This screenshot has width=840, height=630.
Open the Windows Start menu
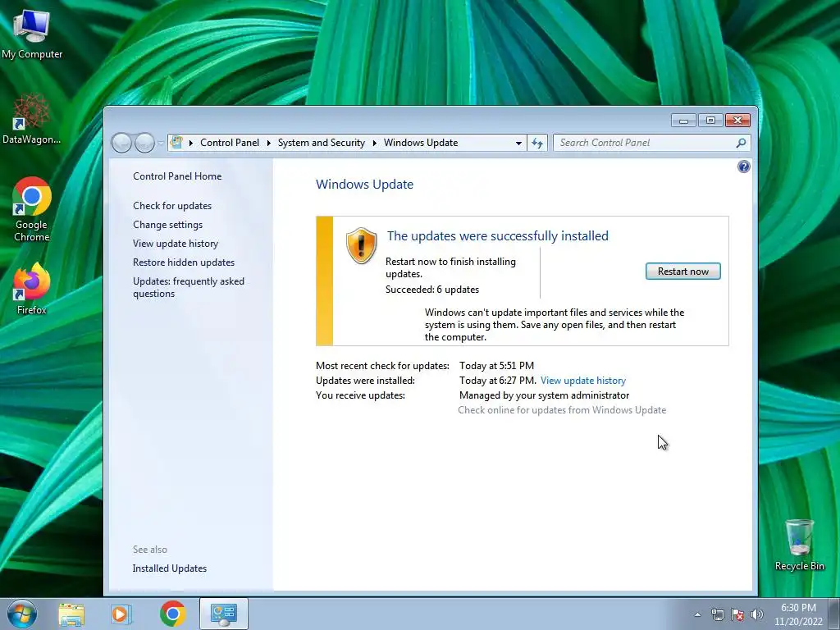tap(21, 614)
